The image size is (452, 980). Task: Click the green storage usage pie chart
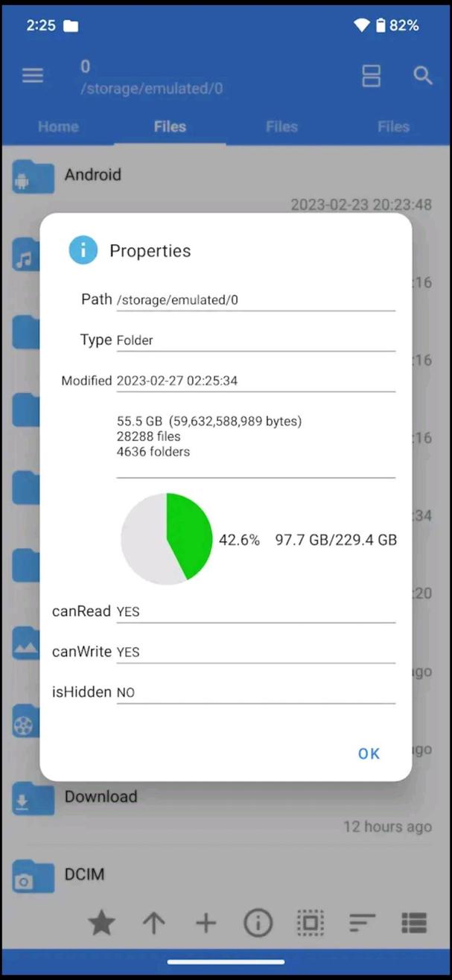tap(167, 538)
